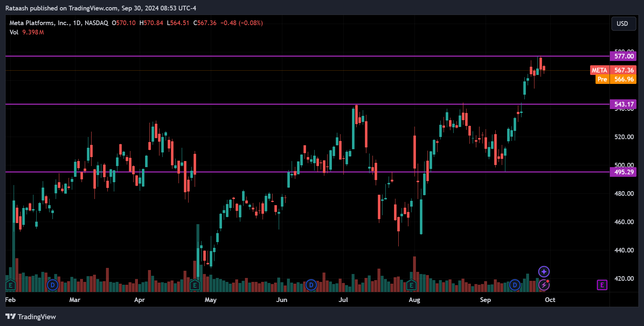Click the META 567.36 last price label

tap(613, 70)
